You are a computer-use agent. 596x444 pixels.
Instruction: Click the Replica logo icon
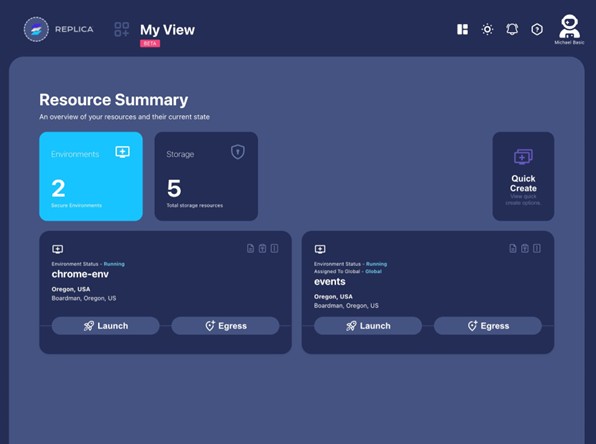coord(36,29)
